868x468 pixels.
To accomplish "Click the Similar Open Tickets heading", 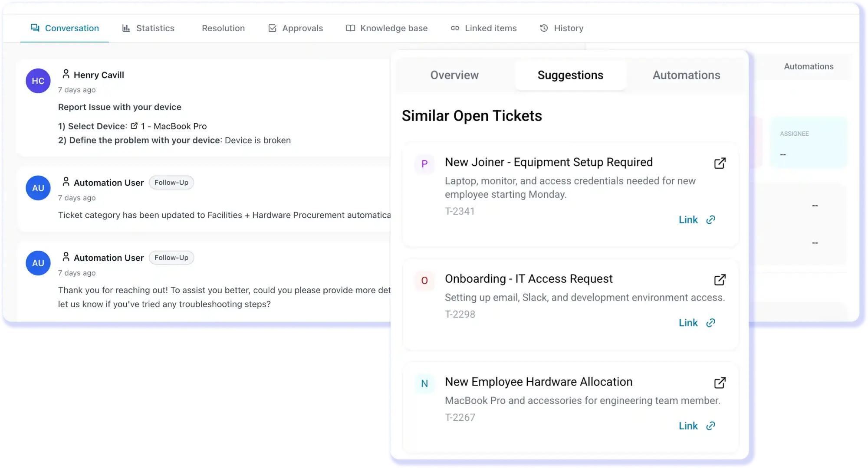I will click(472, 116).
